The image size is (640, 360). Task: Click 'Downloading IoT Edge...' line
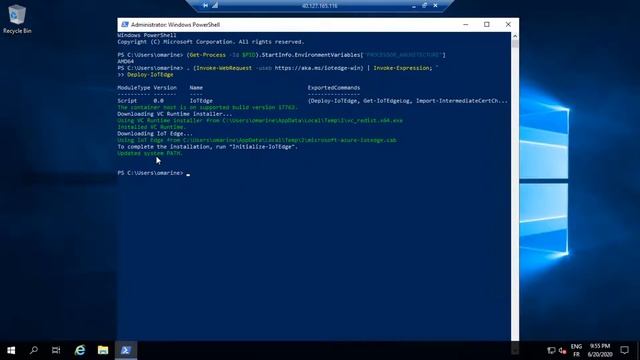(x=155, y=133)
